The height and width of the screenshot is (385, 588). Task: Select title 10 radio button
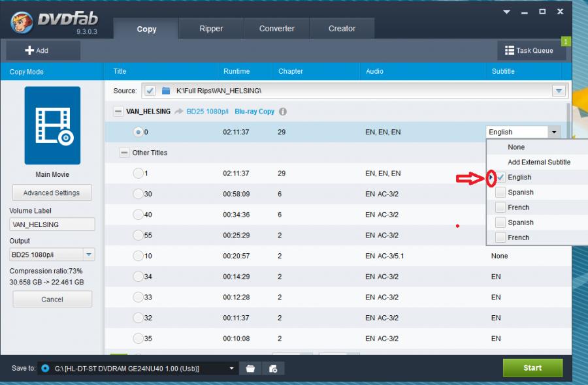pyautogui.click(x=138, y=256)
